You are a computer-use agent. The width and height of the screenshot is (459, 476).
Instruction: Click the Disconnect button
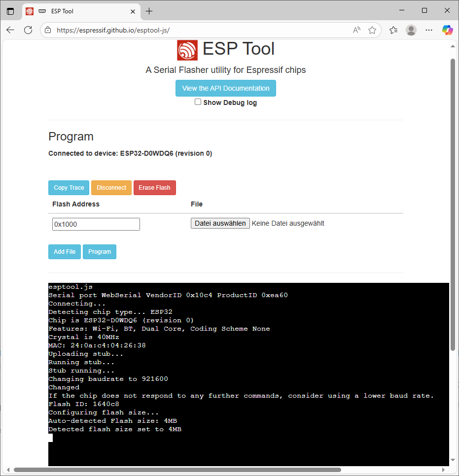click(x=111, y=188)
